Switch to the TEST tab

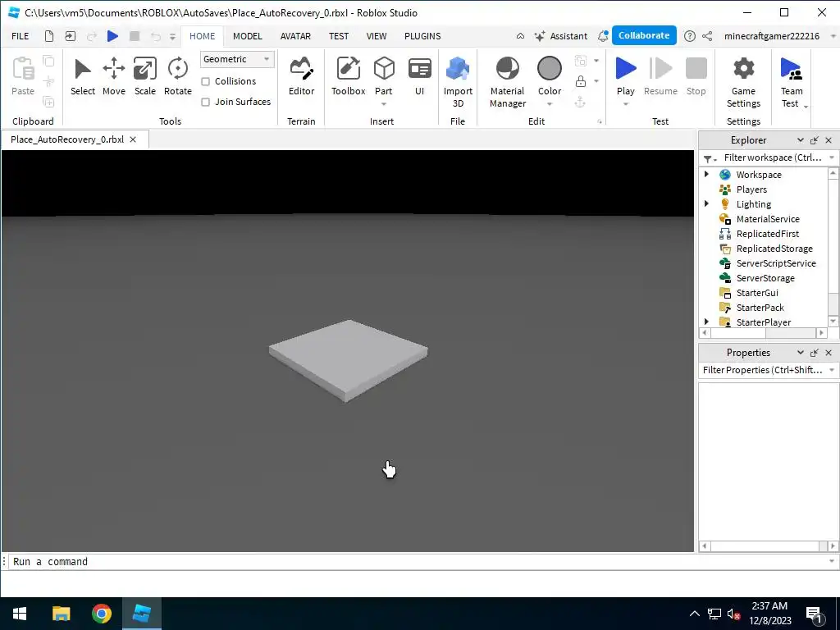pyautogui.click(x=339, y=36)
